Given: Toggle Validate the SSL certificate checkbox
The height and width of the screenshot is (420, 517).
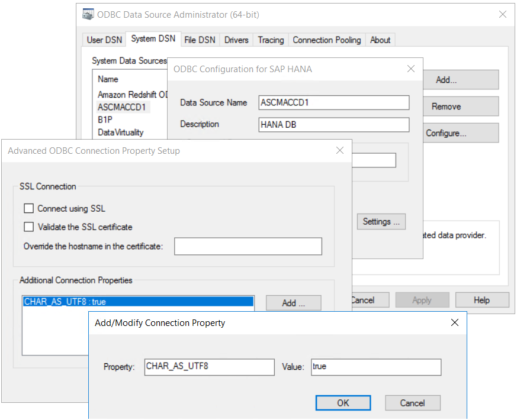Looking at the screenshot, I should 28,227.
